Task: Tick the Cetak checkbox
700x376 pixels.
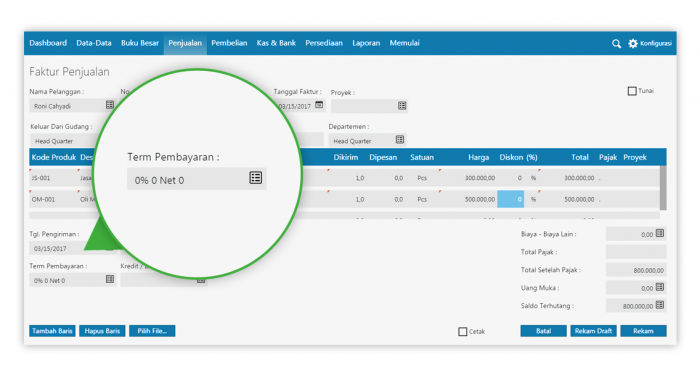Action: (x=463, y=332)
